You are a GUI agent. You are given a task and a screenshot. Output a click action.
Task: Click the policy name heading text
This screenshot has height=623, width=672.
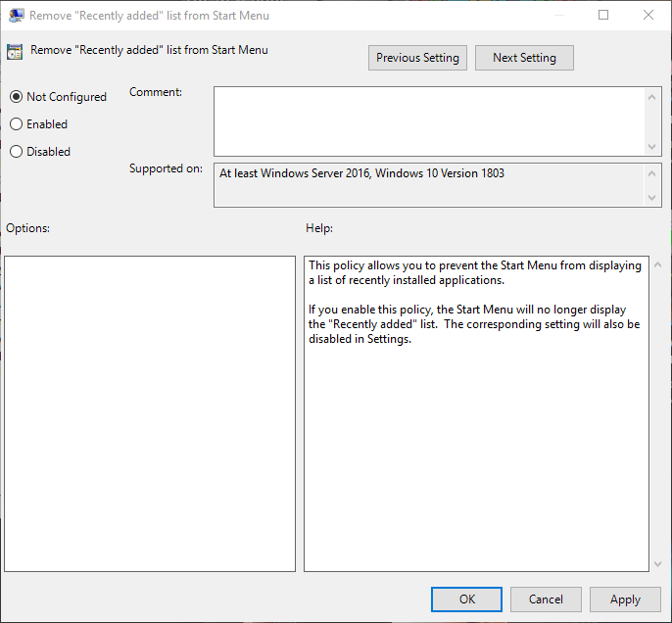tap(149, 50)
